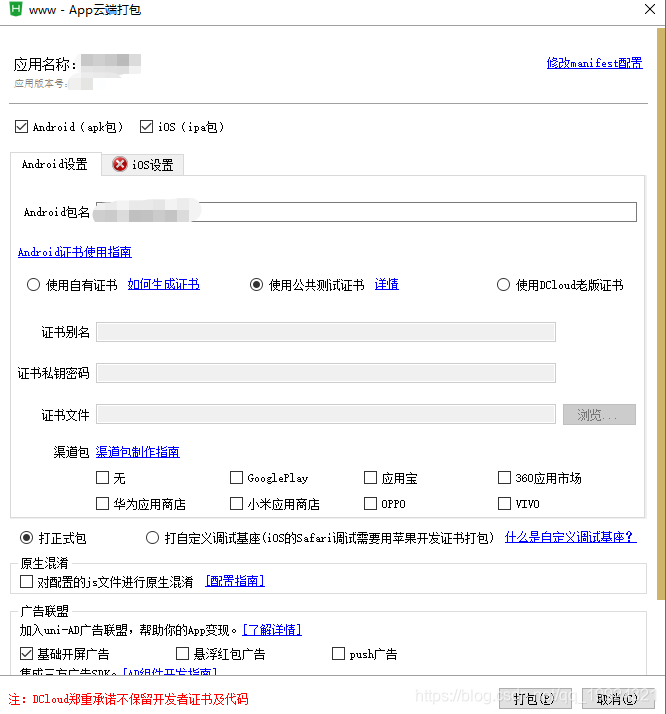Click the red error icon on iOS设置 tab
The width and height of the screenshot is (666, 714).
click(x=120, y=164)
